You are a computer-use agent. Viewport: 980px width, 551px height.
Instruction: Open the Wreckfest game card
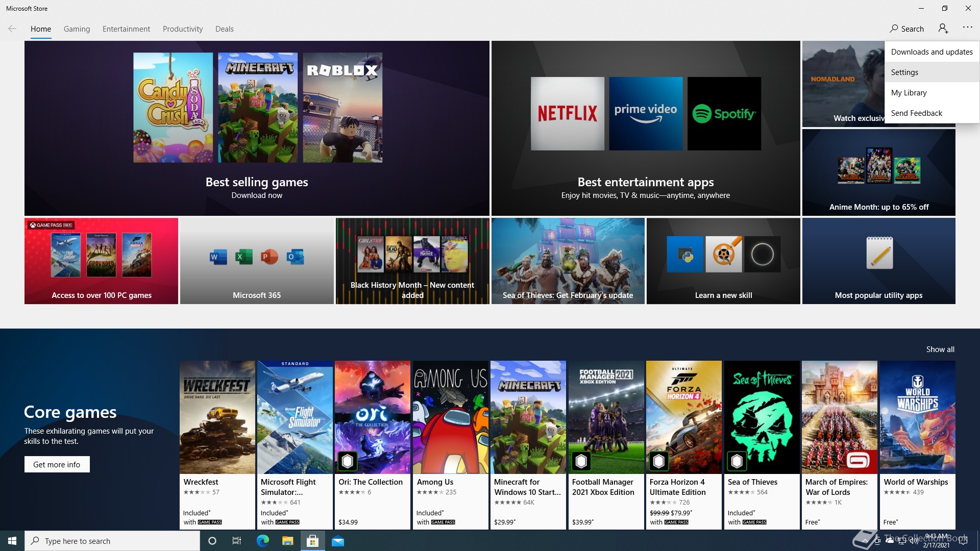[x=217, y=445]
